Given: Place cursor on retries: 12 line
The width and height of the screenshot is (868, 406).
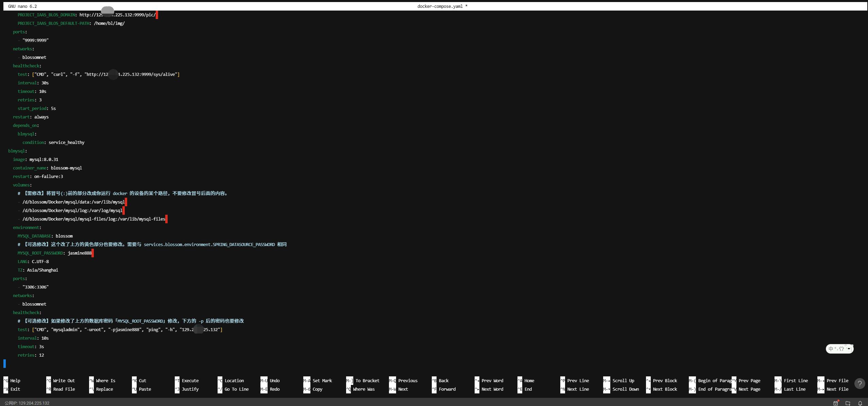Looking at the screenshot, I should 31,355.
